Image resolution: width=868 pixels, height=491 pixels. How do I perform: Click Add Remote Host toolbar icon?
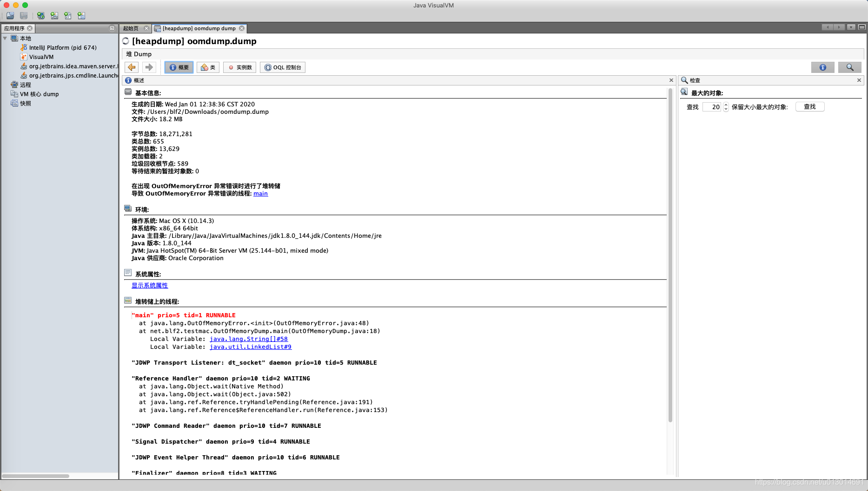[41, 16]
